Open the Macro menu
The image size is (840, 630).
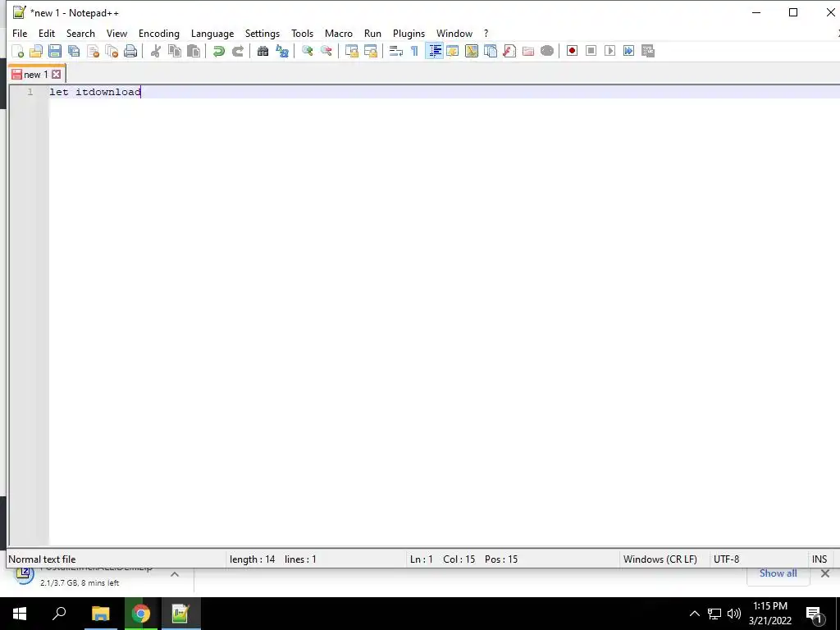pos(339,33)
